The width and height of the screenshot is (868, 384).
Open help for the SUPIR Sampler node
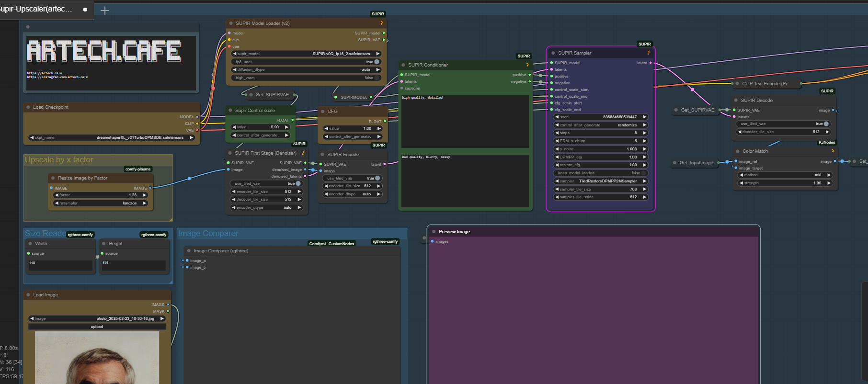(x=648, y=53)
